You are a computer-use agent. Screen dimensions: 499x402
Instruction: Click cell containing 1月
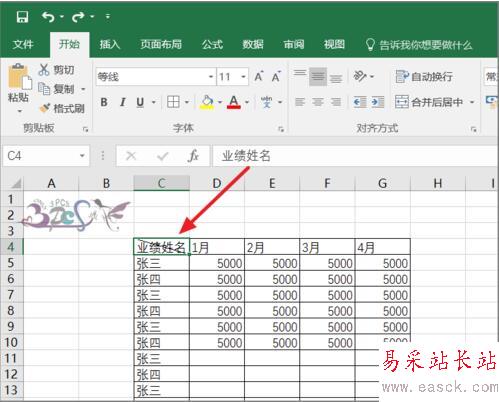point(217,247)
